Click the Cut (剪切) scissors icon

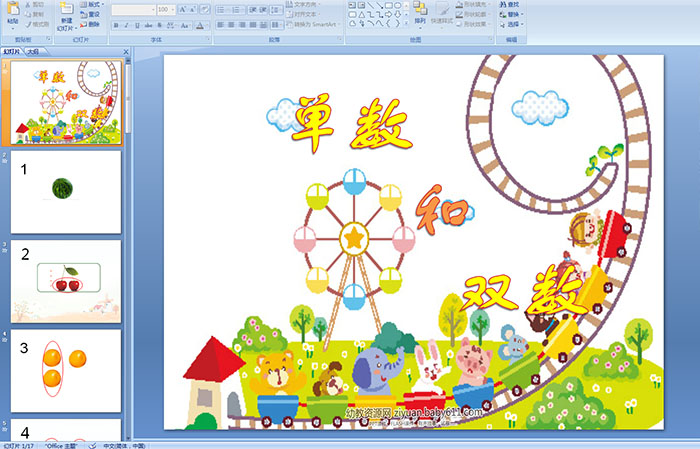(x=28, y=4)
